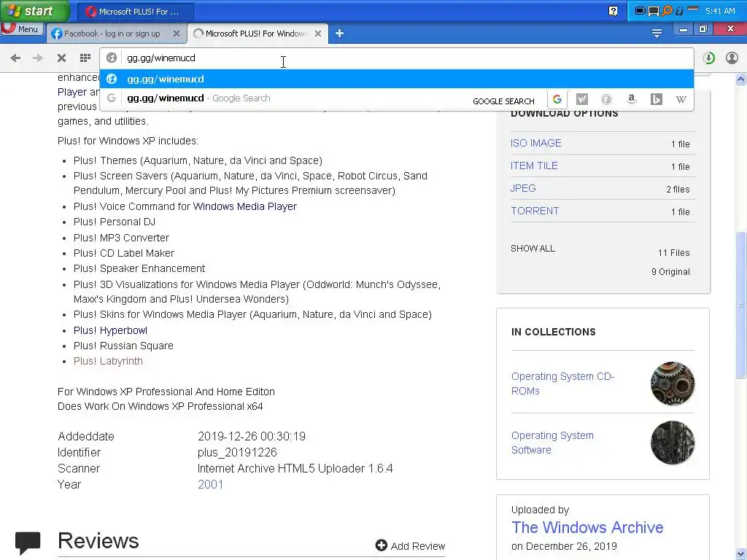The width and height of the screenshot is (747, 560).
Task: Open the user account profile icon
Action: (x=732, y=58)
